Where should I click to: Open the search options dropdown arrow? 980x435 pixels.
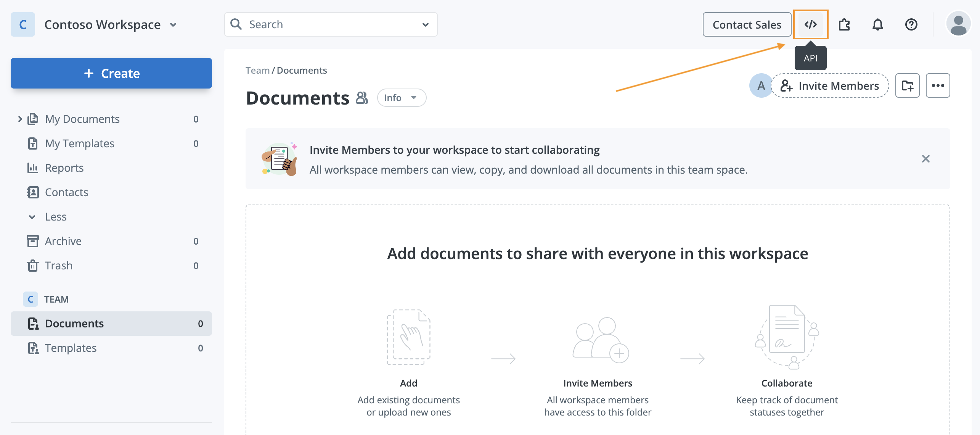tap(426, 24)
